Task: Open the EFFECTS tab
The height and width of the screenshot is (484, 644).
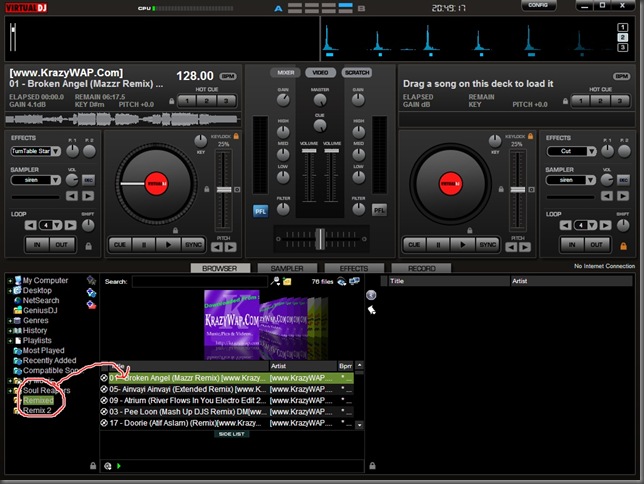Action: [x=354, y=268]
